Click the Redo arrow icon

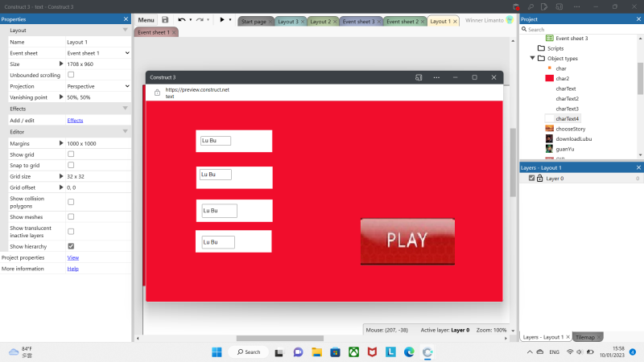200,19
